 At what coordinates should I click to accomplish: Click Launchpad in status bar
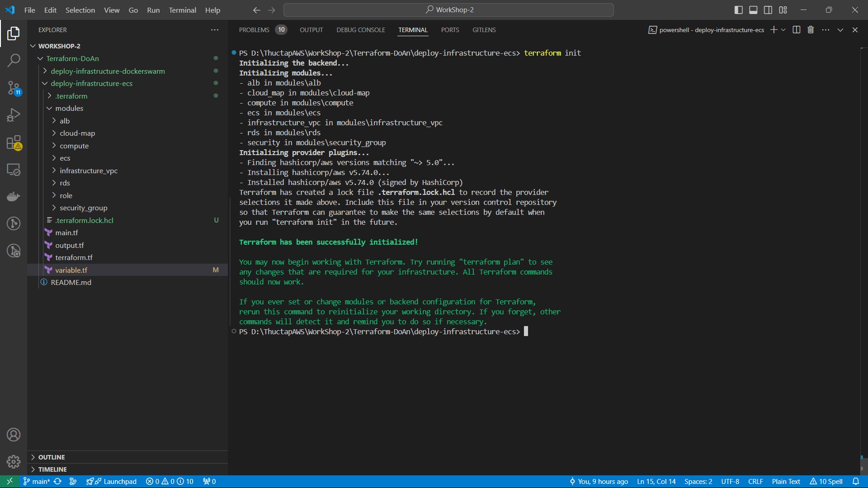pyautogui.click(x=112, y=481)
